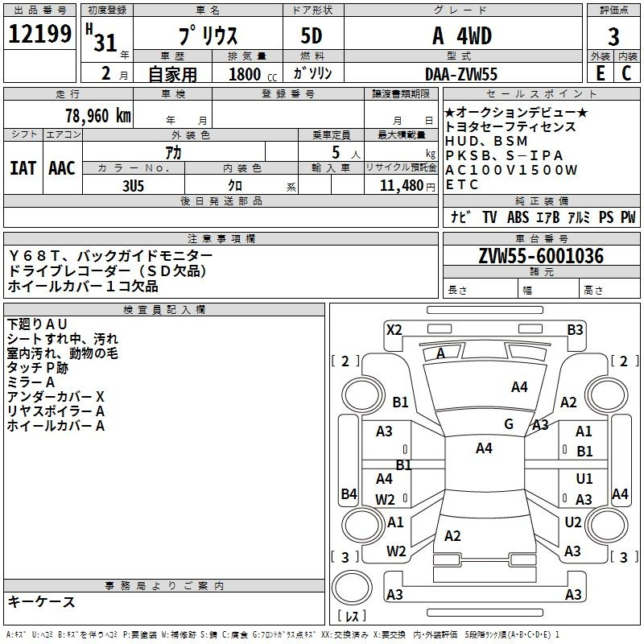Click the 自家用 vehicle history cell
Viewport: 644px width, 644px height.
point(171,74)
